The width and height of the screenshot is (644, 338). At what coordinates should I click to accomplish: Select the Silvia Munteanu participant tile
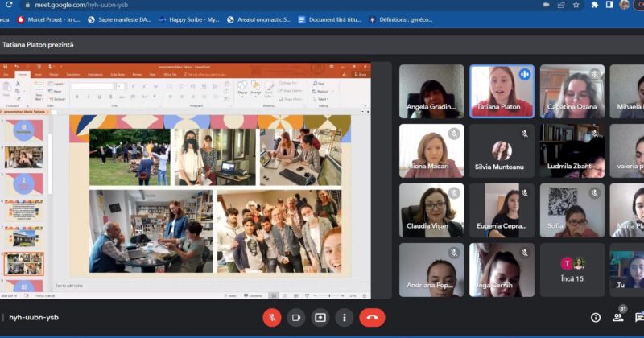[502, 150]
